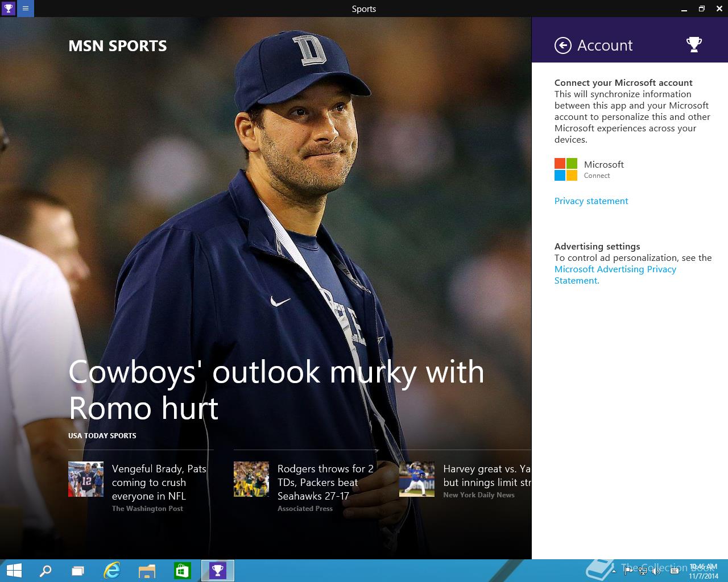The height and width of the screenshot is (582, 728).
Task: Click USA TODAY SPORTS source label
Action: tap(102, 436)
